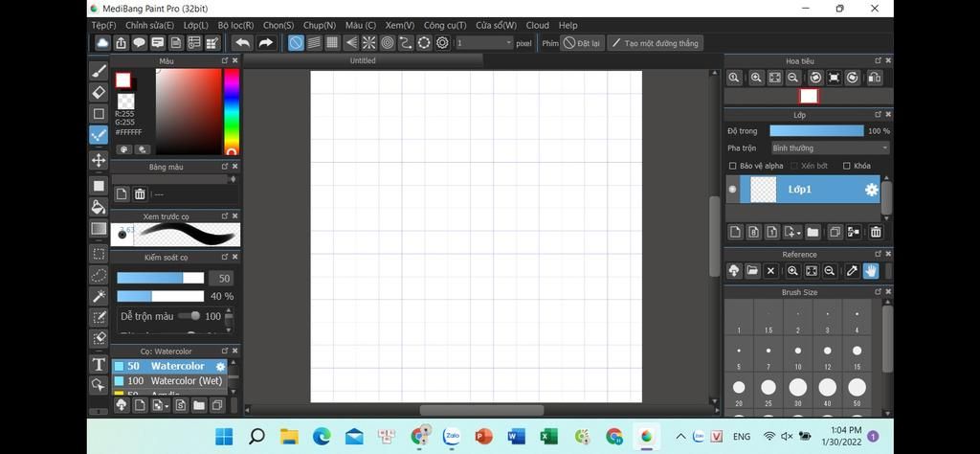The width and height of the screenshot is (980, 454).
Task: Open the Bộ lọc(R) menu
Action: coord(235,26)
